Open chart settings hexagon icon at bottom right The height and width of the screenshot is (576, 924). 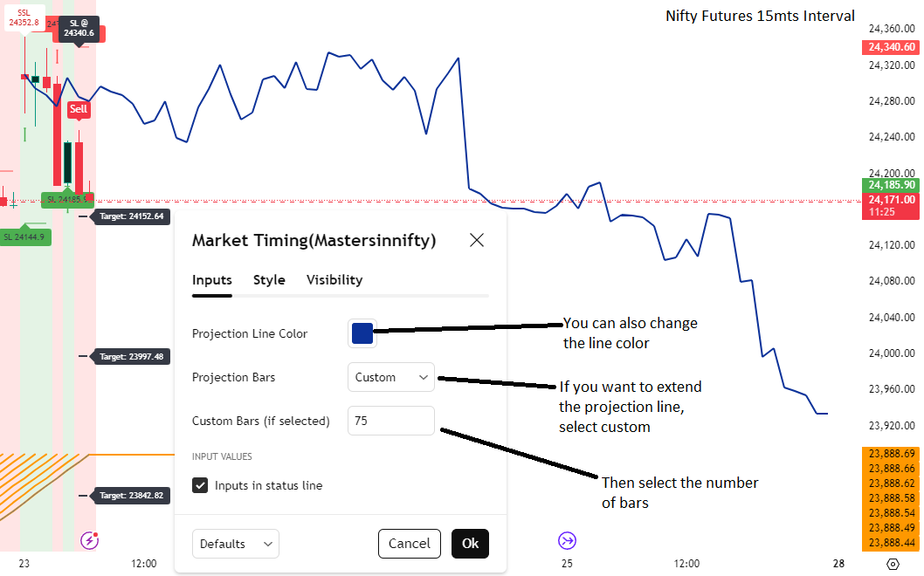(x=893, y=564)
